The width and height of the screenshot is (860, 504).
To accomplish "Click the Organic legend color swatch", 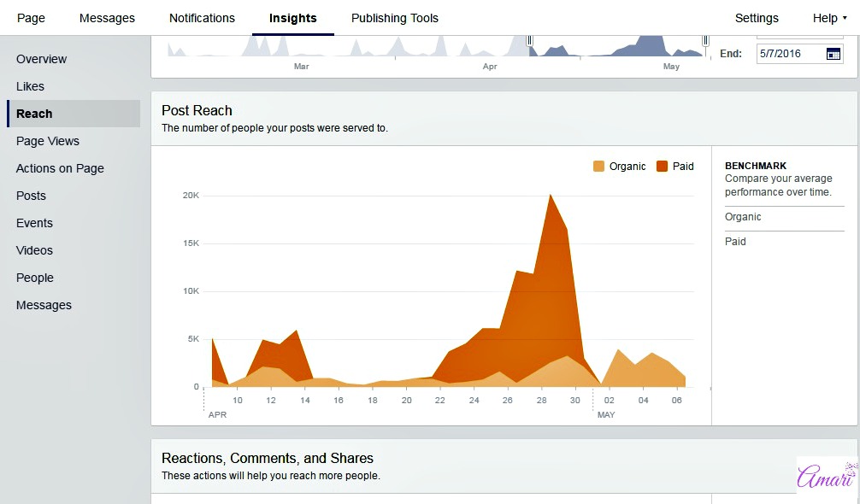I will [598, 167].
